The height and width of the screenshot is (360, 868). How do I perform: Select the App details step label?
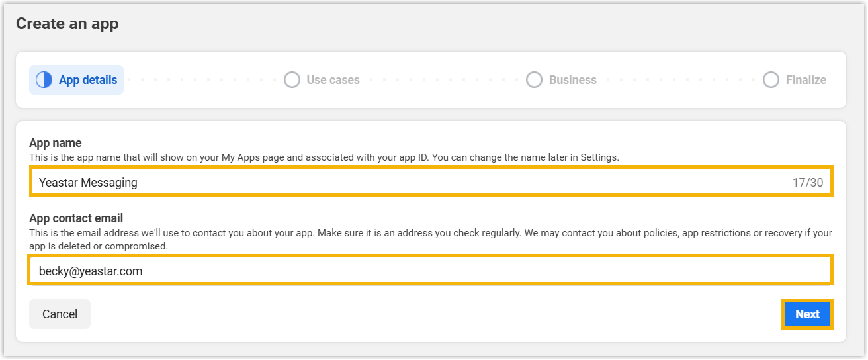88,80
